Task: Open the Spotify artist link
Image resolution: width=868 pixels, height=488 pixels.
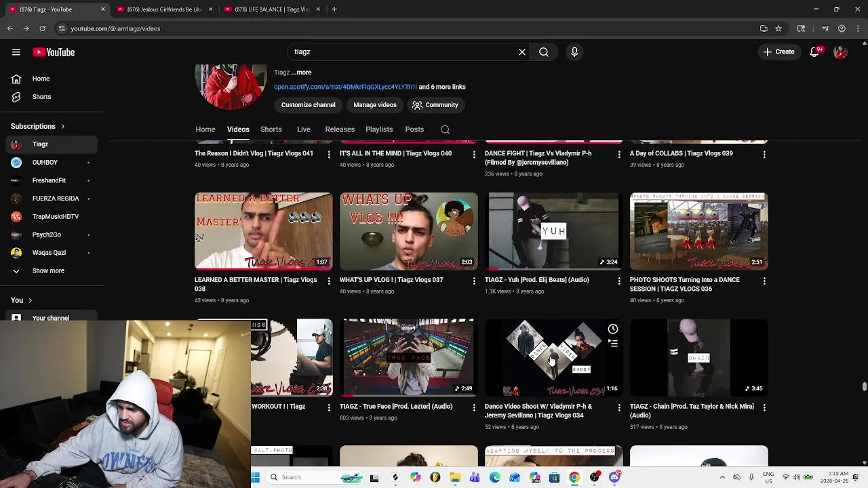Action: click(345, 87)
